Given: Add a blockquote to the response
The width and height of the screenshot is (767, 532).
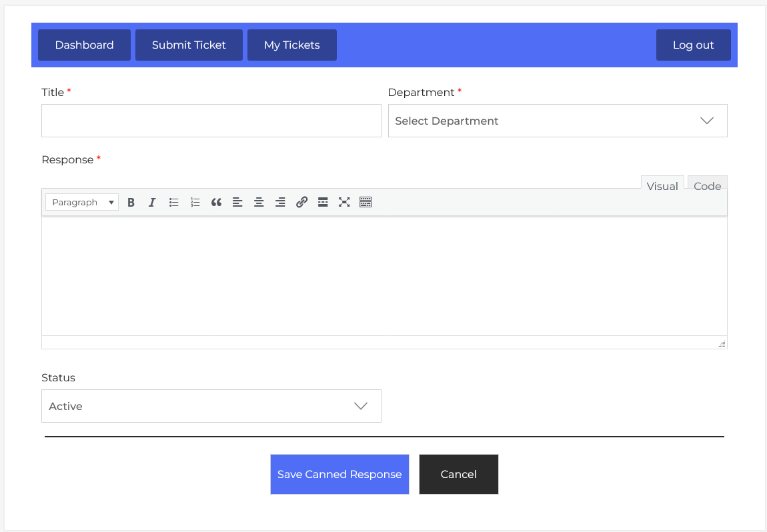Looking at the screenshot, I should coord(216,203).
